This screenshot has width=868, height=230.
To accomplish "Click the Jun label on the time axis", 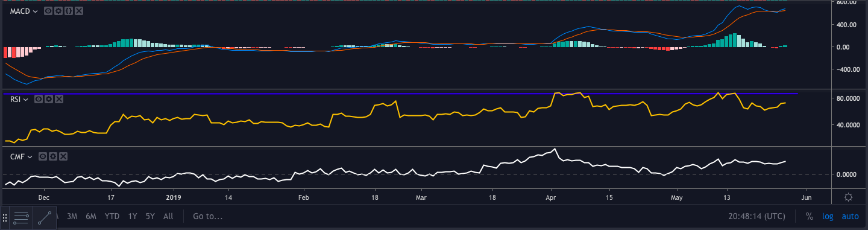I will coord(807,197).
